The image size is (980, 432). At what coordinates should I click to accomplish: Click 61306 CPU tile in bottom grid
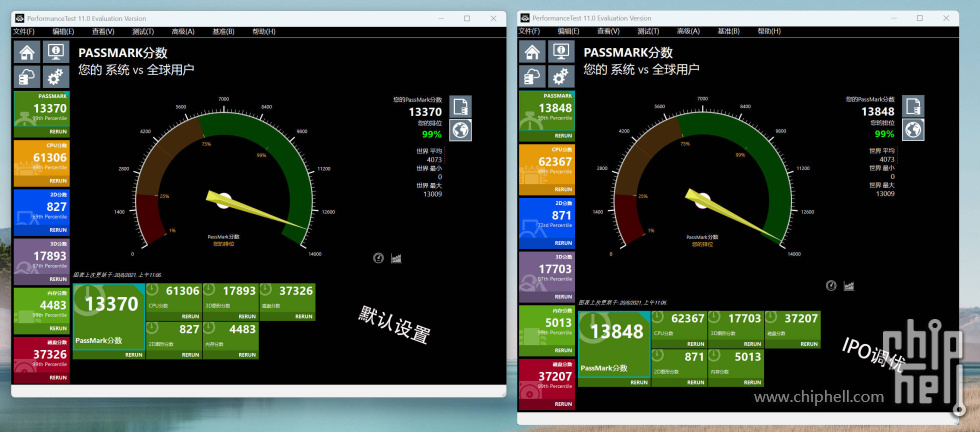pos(174,302)
